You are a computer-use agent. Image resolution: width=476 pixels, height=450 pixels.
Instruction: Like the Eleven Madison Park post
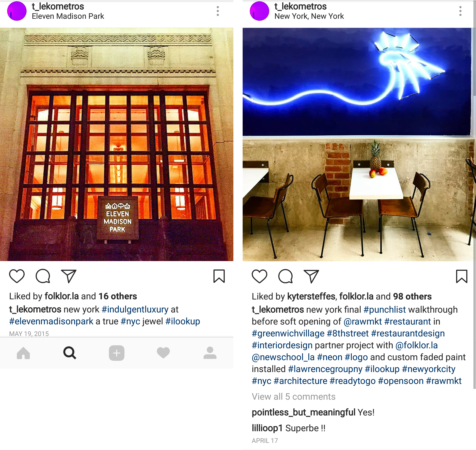(x=17, y=276)
